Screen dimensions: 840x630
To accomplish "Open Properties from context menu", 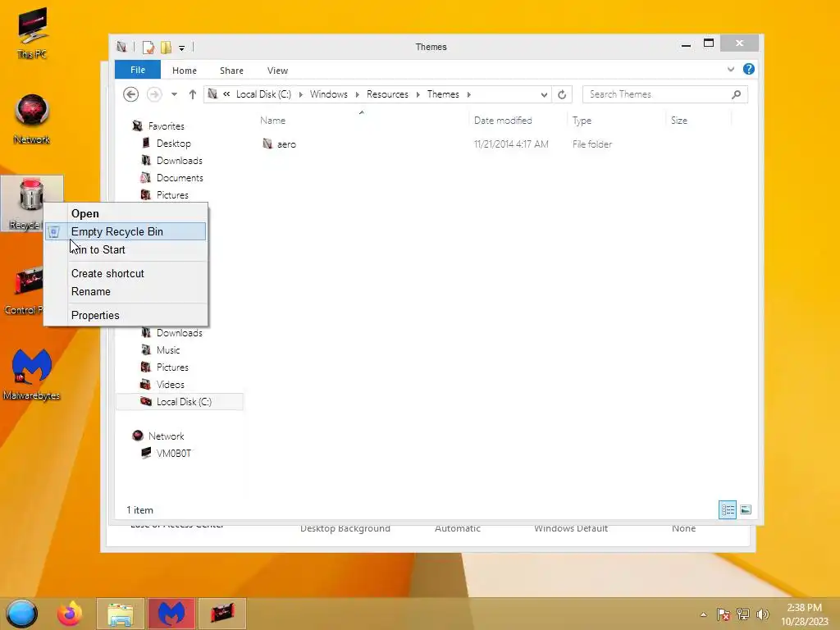I will click(126, 315).
